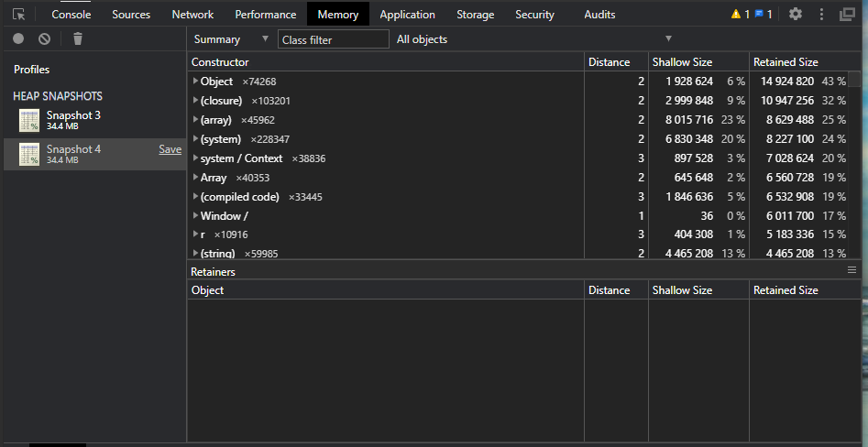Open the three-dot customize DevTools menu

pyautogui.click(x=821, y=15)
